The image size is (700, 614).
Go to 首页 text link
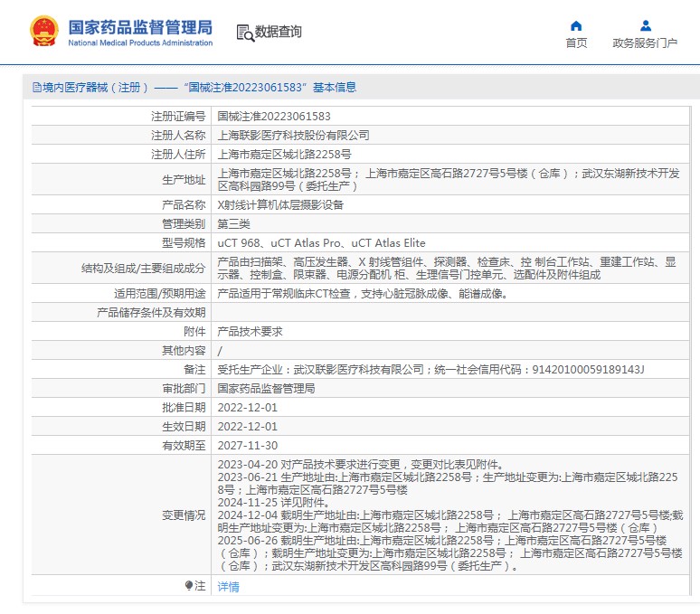click(576, 43)
